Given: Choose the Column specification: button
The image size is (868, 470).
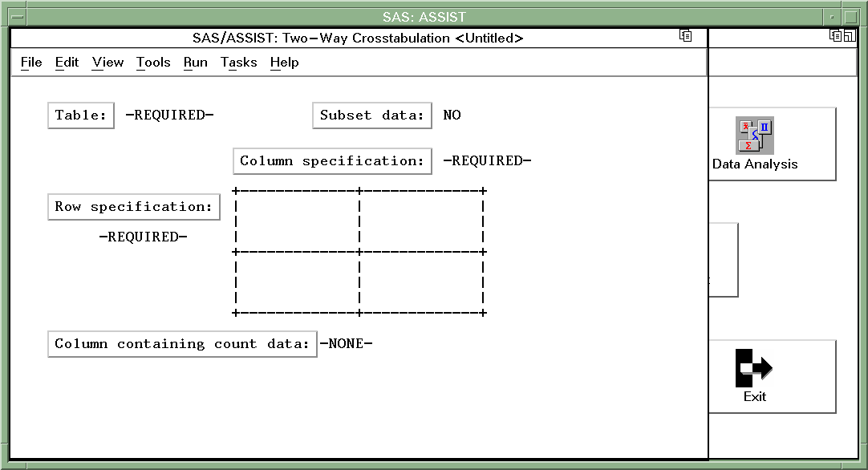Looking at the screenshot, I should click(x=331, y=161).
